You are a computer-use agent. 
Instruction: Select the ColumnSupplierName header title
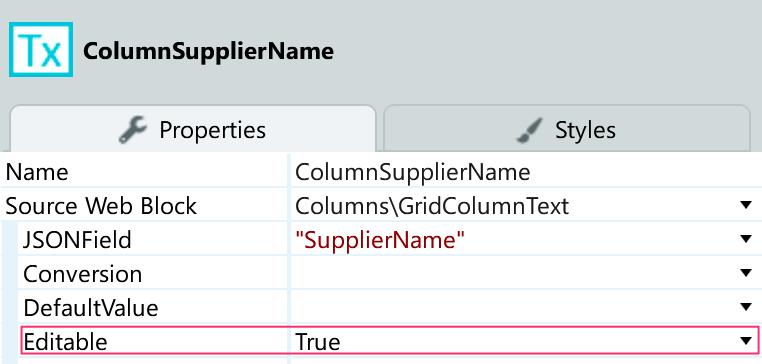click(208, 51)
